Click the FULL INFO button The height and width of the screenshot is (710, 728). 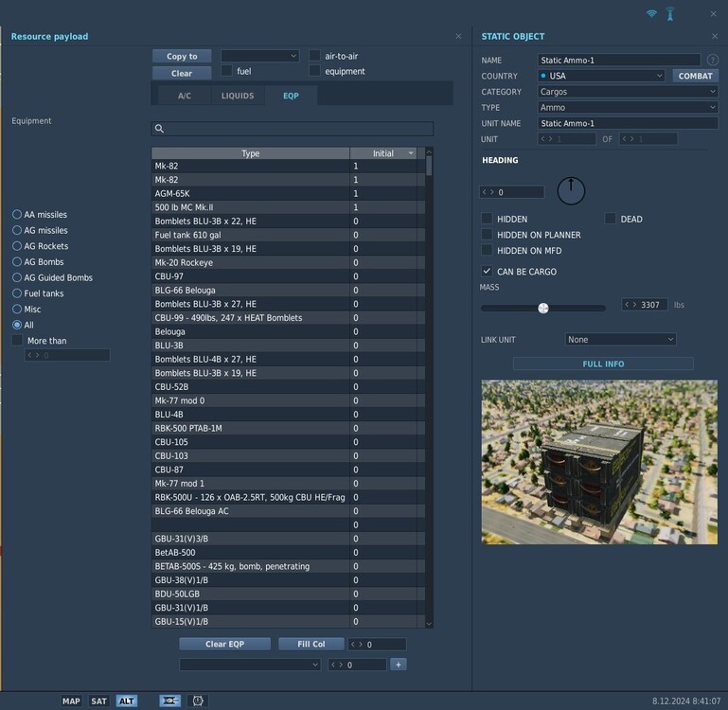click(603, 364)
